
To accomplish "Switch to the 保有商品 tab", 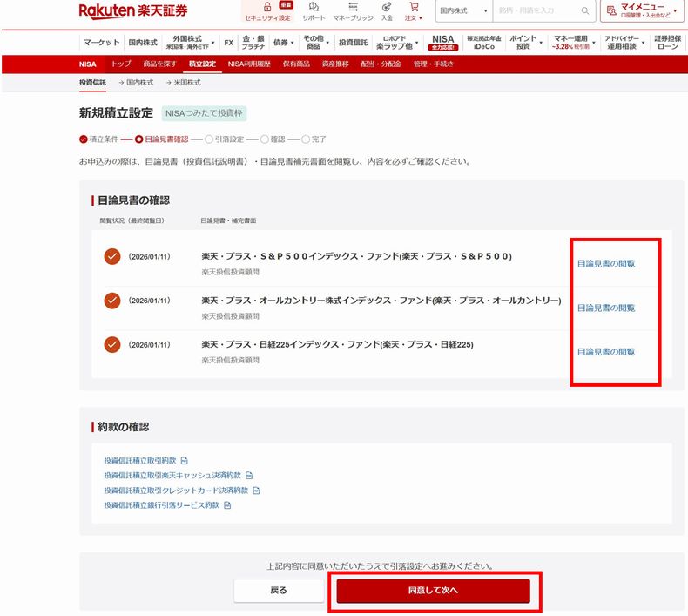I will 296,64.
